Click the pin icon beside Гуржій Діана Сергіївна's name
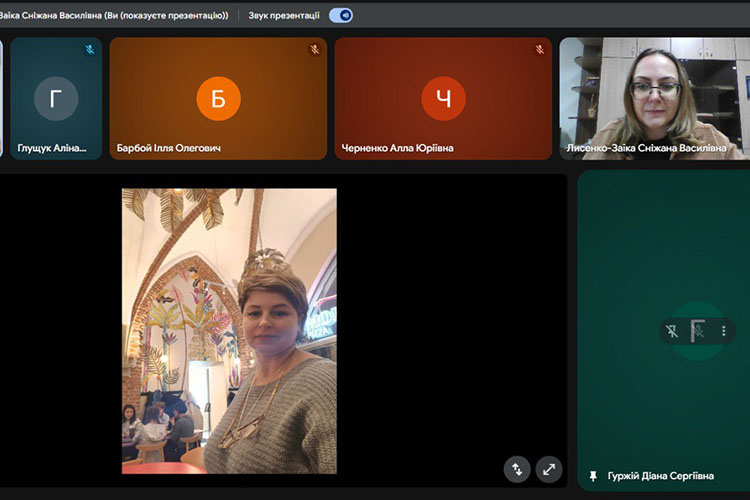This screenshot has height=500, width=750. tap(594, 476)
